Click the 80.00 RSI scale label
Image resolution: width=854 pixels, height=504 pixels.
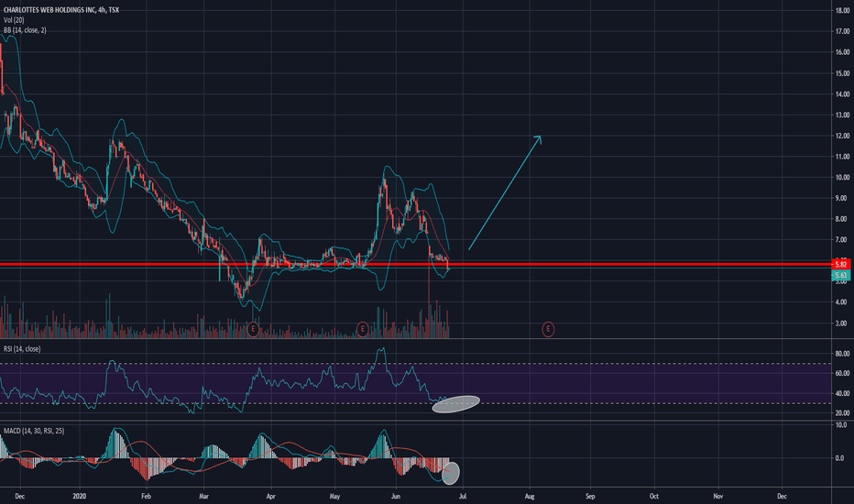[x=842, y=354]
